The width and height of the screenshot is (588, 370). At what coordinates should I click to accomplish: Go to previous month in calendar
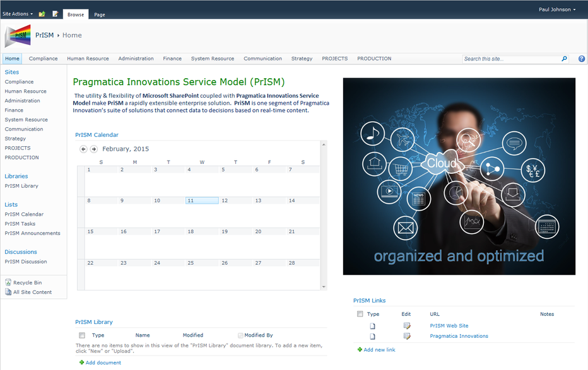[83, 149]
